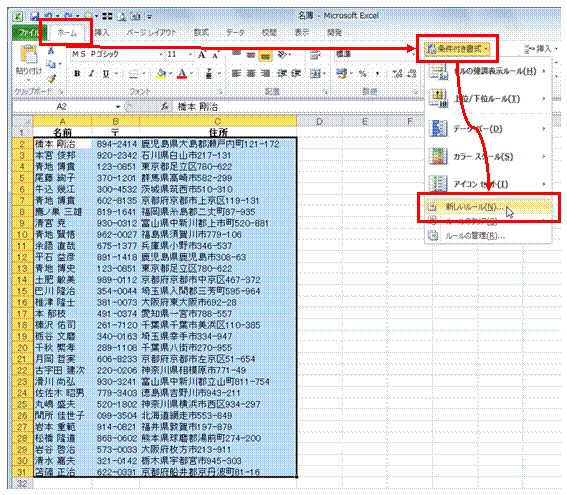Click the Format Painter brush icon

tap(51, 78)
